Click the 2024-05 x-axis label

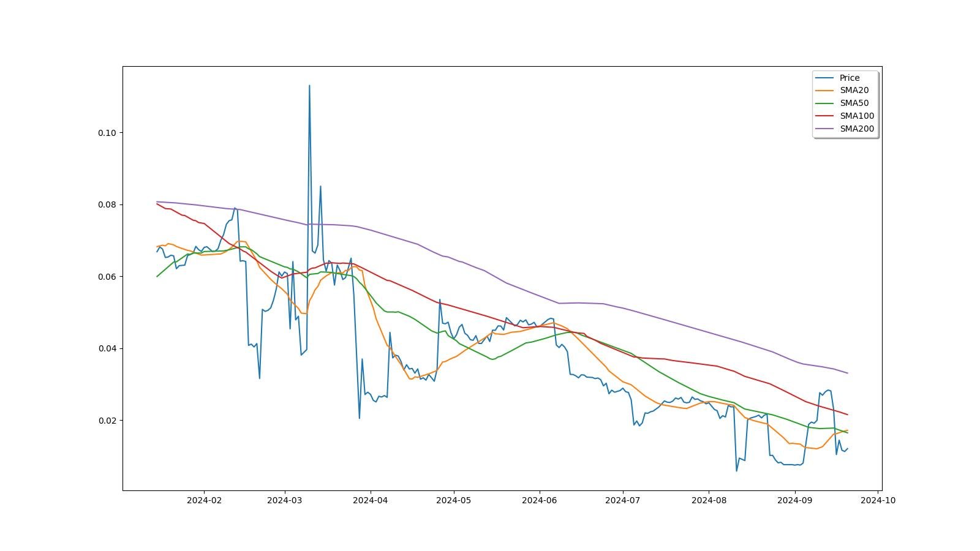(454, 500)
